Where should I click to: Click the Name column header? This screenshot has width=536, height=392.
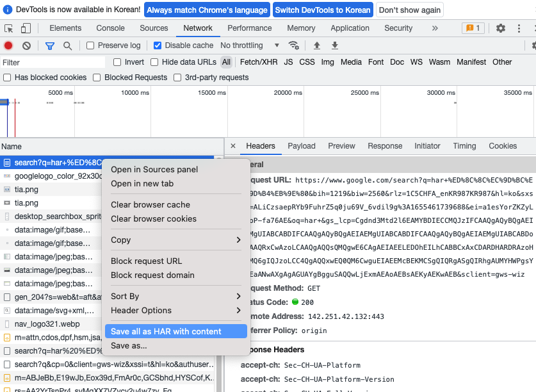tap(112, 147)
